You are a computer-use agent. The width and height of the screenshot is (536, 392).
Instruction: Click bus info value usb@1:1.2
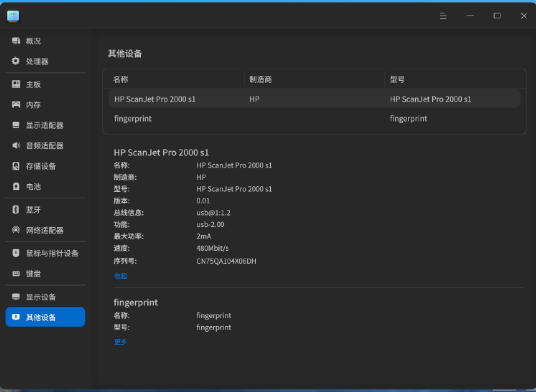[213, 213]
